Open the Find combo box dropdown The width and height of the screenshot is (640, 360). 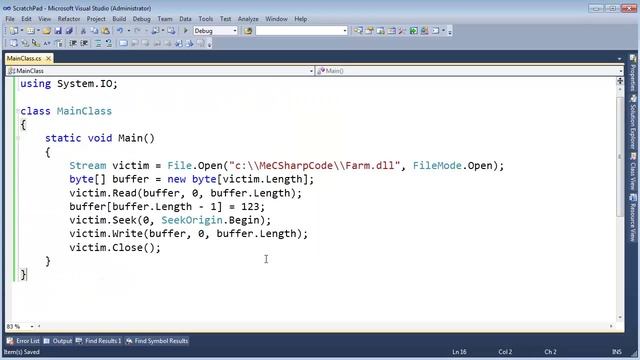pos(345,31)
